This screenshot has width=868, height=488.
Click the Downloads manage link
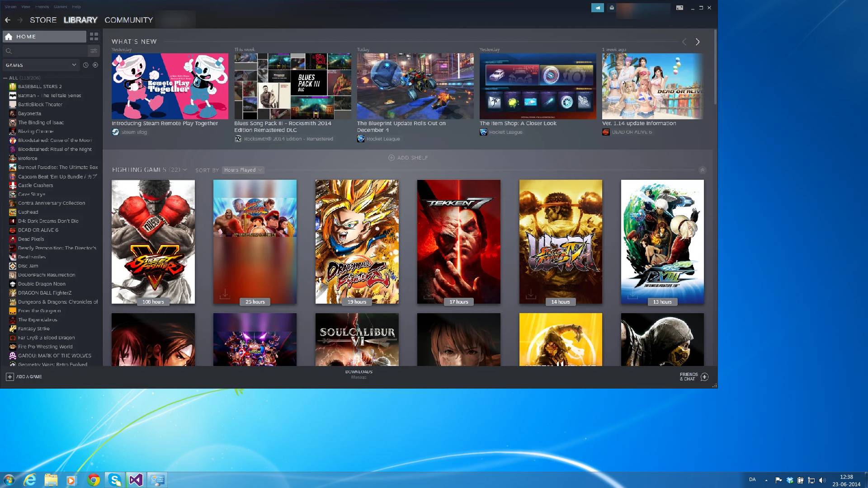point(359,377)
